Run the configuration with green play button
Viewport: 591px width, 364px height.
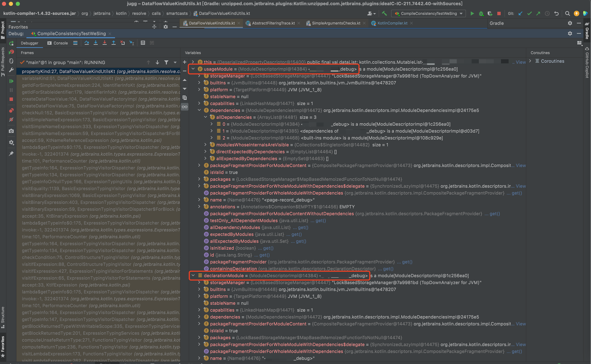pyautogui.click(x=472, y=13)
